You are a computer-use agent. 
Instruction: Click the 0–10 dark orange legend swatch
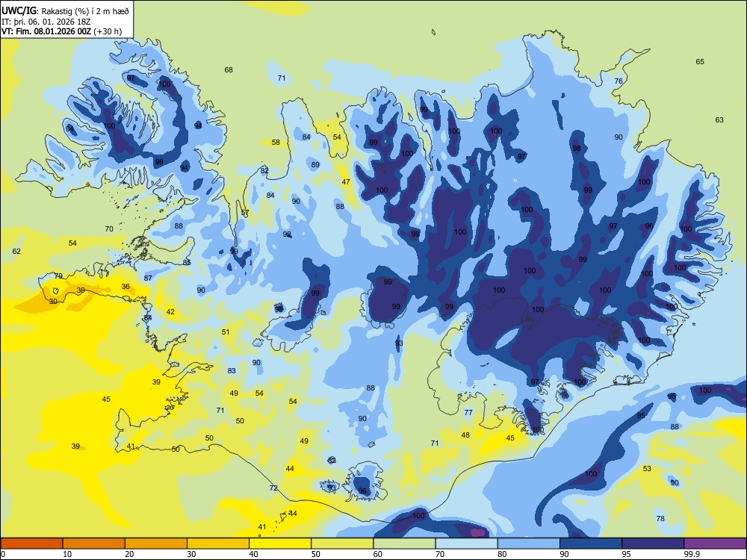click(x=31, y=544)
